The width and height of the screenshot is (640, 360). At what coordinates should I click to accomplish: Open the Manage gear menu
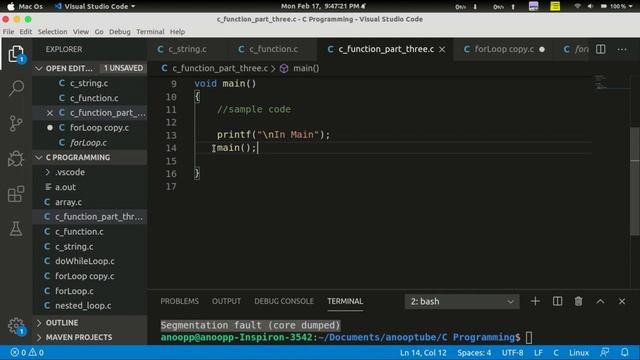(16, 326)
